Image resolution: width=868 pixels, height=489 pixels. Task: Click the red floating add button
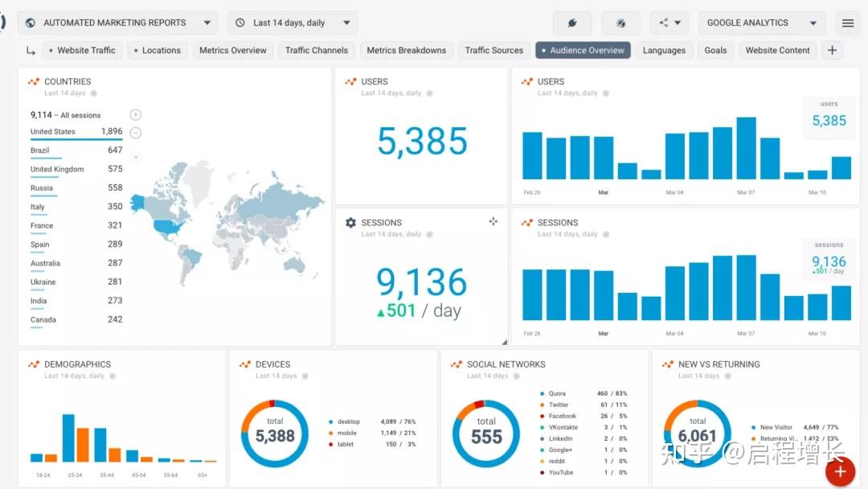tap(841, 471)
